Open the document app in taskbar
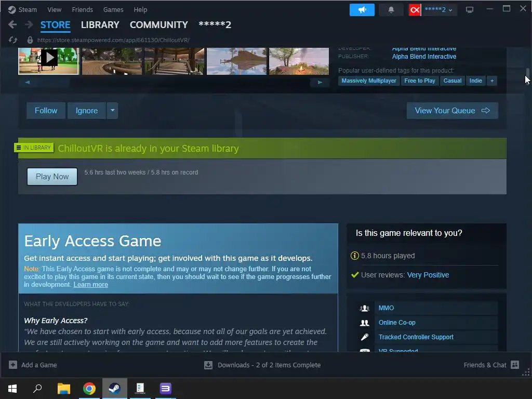 (x=140, y=389)
